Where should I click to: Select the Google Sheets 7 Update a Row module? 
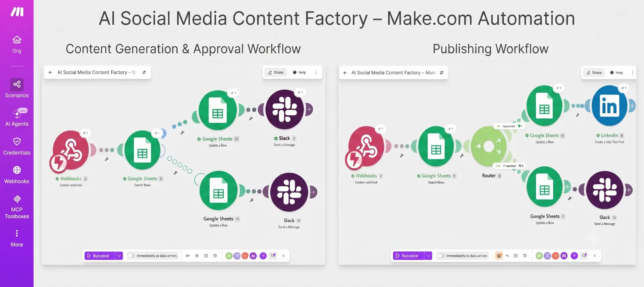545,187
